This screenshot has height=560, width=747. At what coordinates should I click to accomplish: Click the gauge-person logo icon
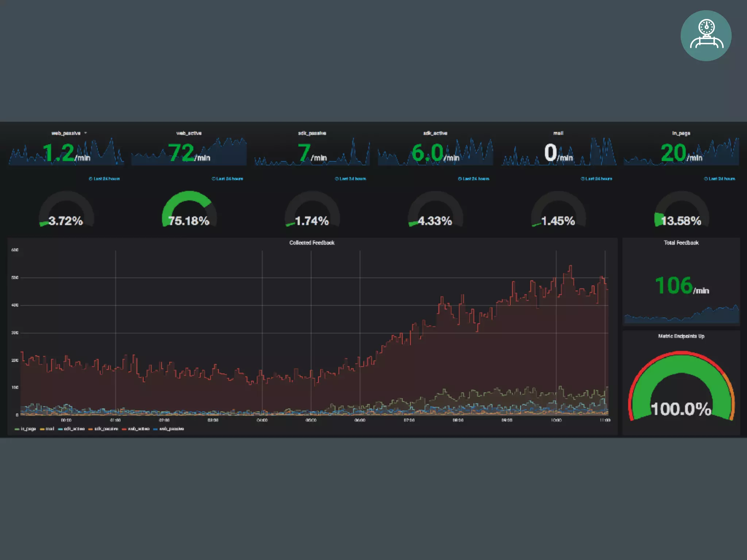(705, 35)
